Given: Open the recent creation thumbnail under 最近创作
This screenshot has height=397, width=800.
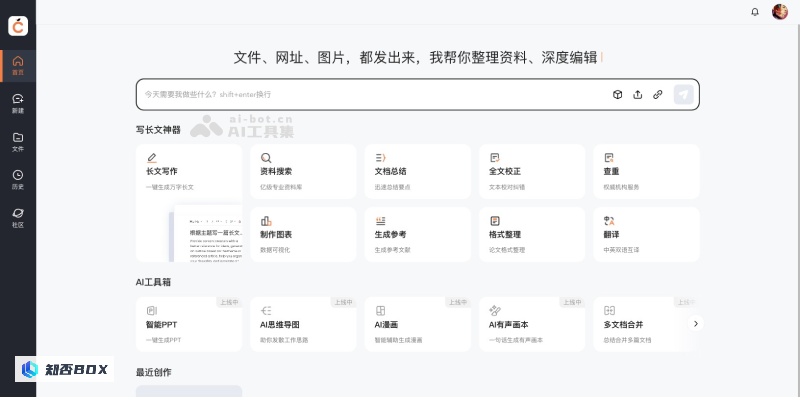Looking at the screenshot, I should coord(189,391).
